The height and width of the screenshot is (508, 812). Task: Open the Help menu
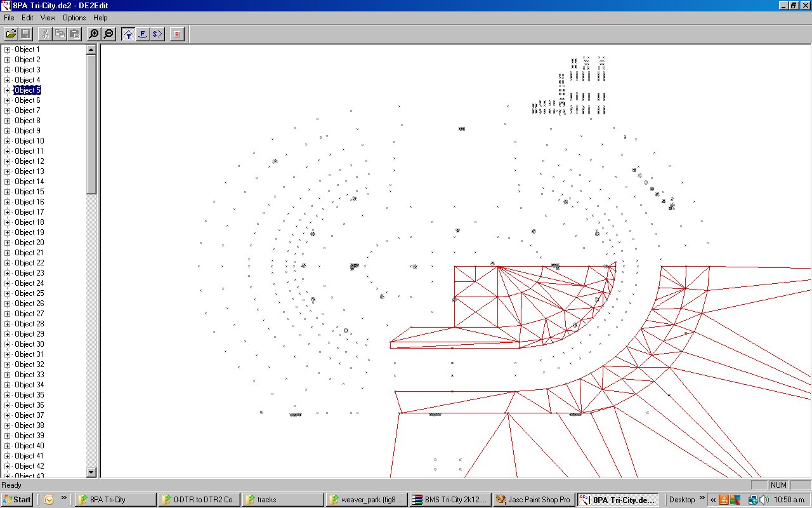coord(100,18)
